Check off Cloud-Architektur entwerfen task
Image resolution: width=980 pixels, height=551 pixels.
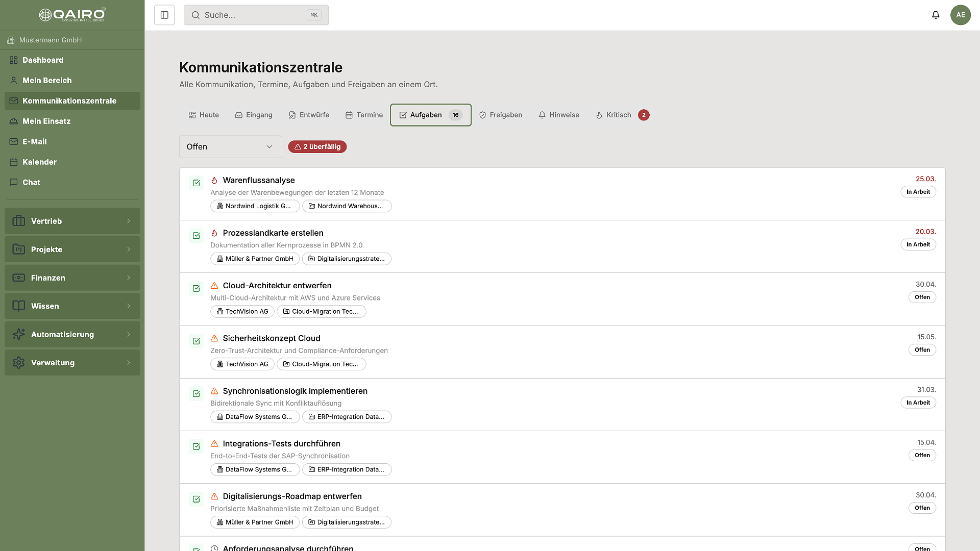coord(196,288)
